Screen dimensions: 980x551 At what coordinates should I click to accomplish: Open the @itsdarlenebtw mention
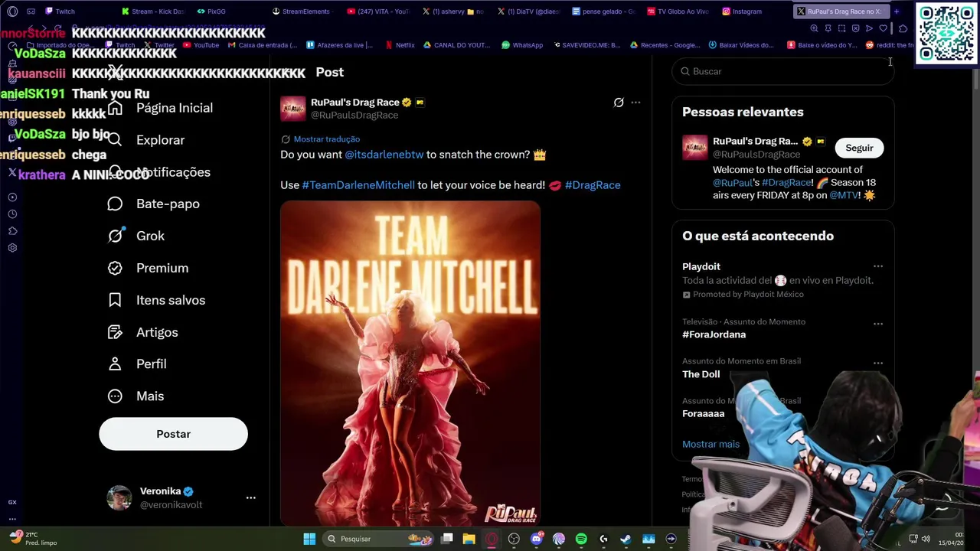coord(384,155)
